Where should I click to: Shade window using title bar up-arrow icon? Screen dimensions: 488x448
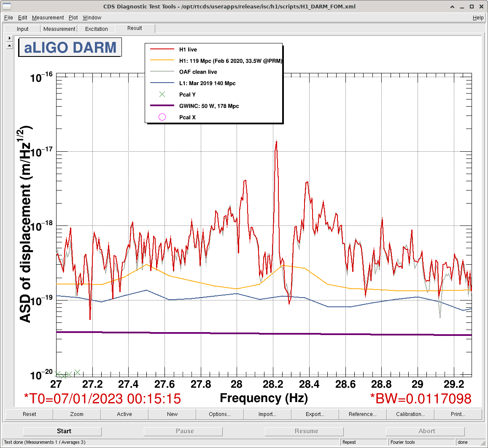click(x=452, y=6)
